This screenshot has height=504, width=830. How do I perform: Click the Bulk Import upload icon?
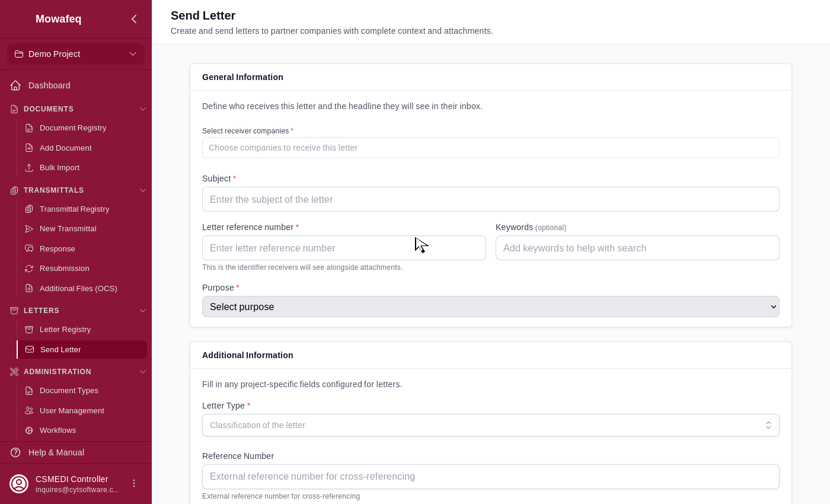(29, 168)
